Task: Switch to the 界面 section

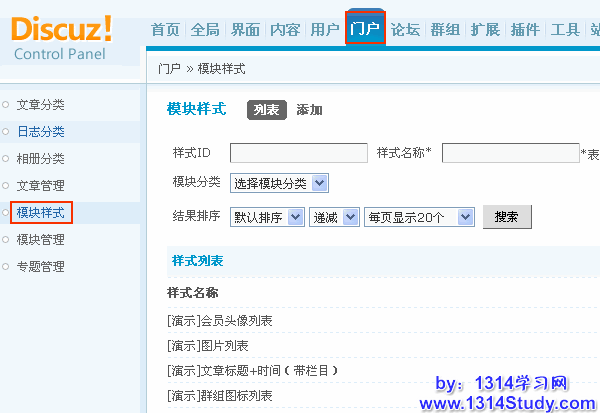Action: (245, 29)
